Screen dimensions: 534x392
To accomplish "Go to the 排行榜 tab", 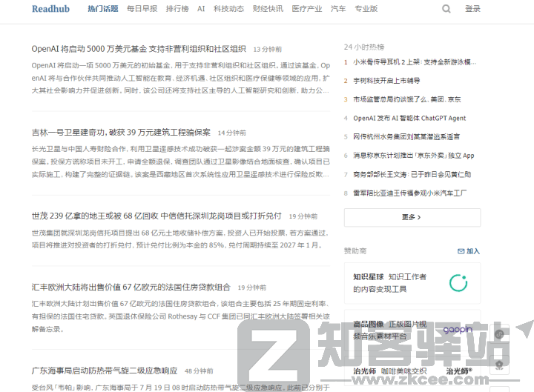I will 177,9.
